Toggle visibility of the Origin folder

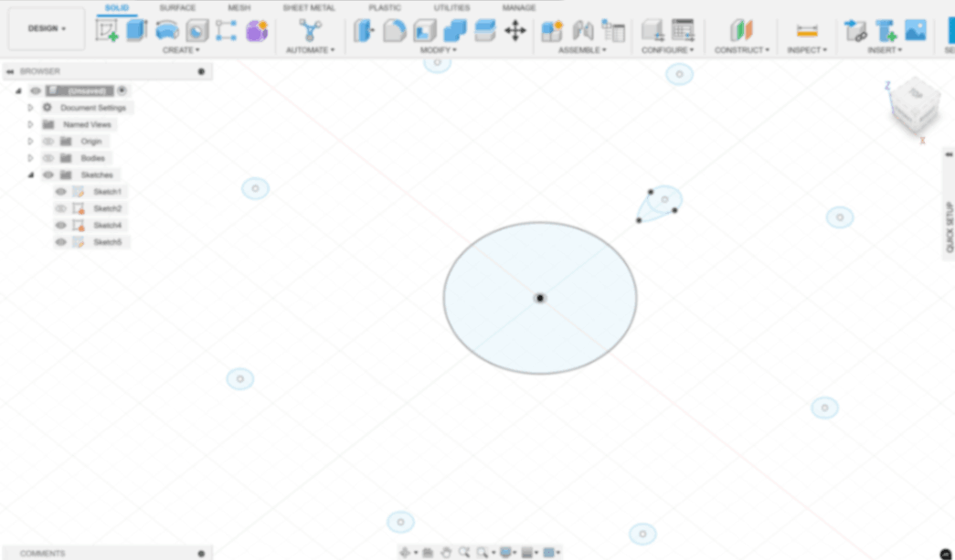click(x=48, y=142)
